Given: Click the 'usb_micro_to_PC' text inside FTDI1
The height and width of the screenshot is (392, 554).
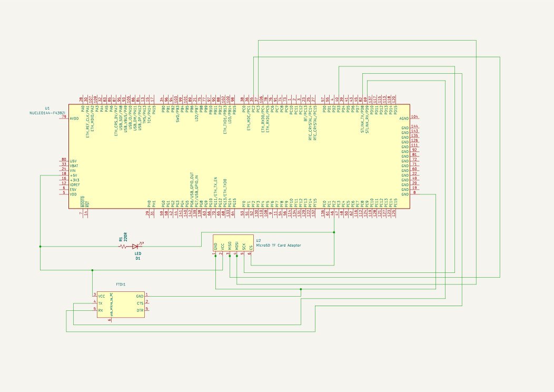Looking at the screenshot, I should click(111, 305).
